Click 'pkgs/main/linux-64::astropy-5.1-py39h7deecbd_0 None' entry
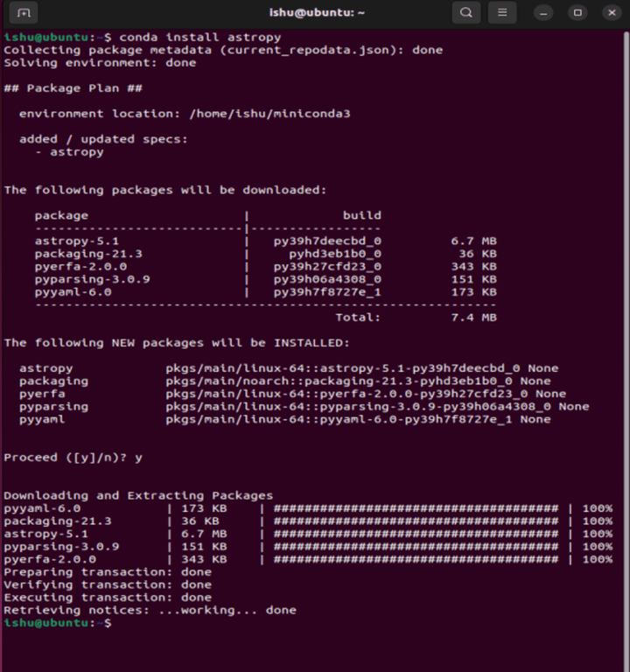This screenshot has height=672, width=630. 361,368
